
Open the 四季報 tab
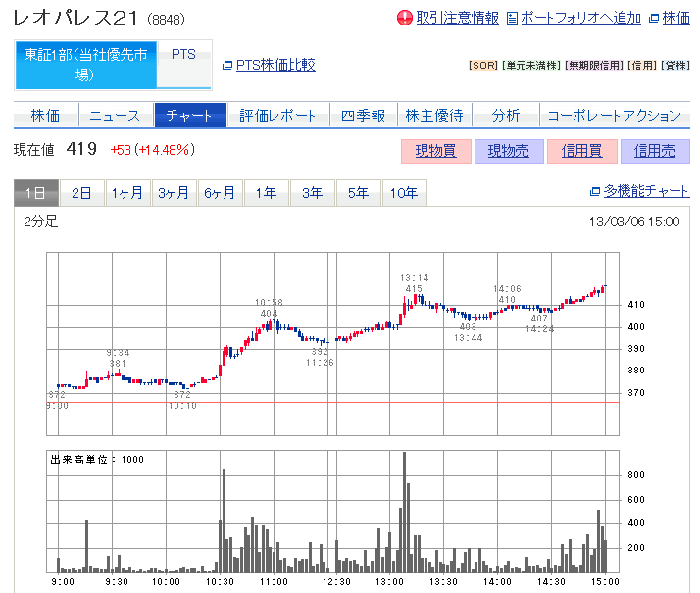(x=363, y=116)
